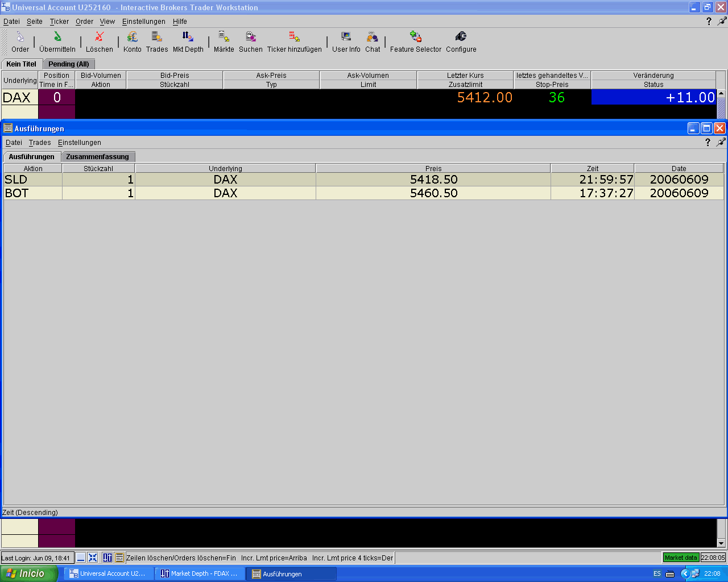Viewport: 728px width, 582px height.
Task: Click the ES language indicator
Action: click(x=657, y=573)
